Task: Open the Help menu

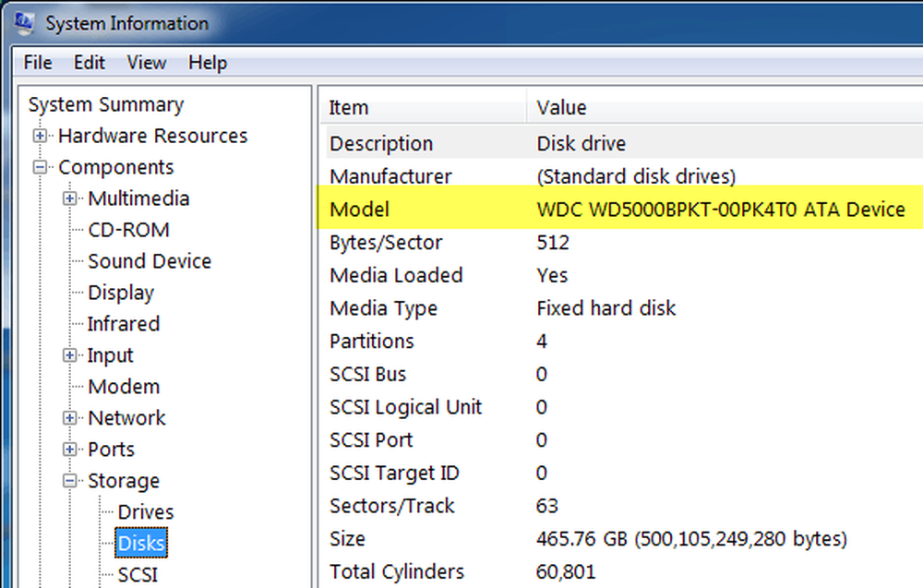Action: 208,63
